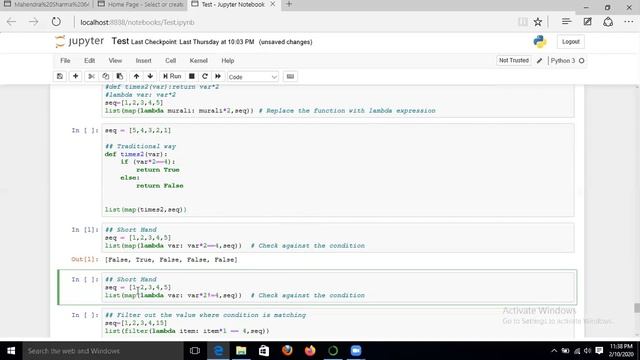640x360 pixels.
Task: Click the filter lambda code cell
Action: coord(338,323)
